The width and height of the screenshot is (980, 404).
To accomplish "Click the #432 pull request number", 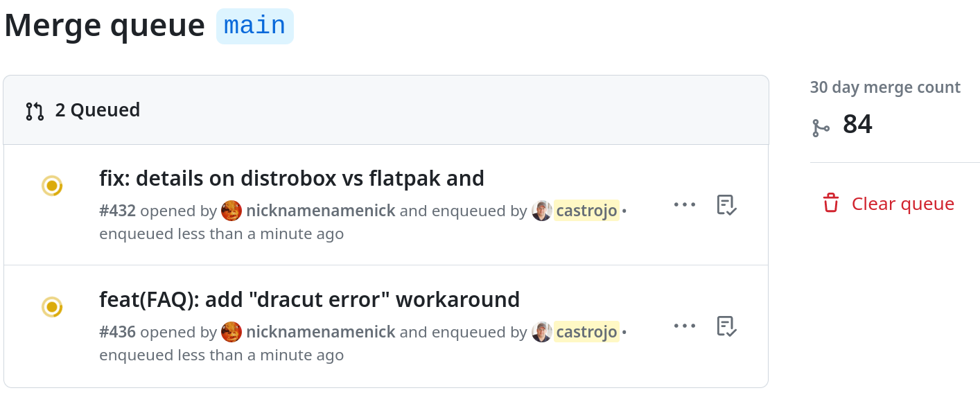I will point(117,211).
